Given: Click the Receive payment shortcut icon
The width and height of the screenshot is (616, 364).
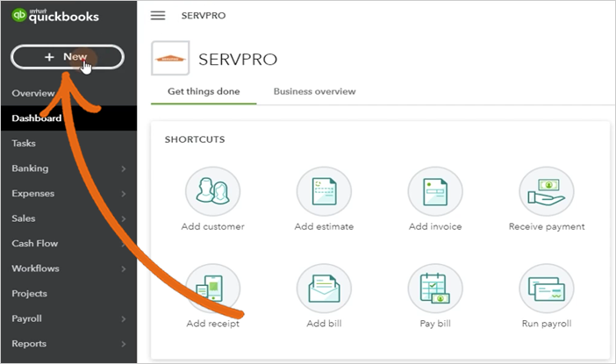Looking at the screenshot, I should [546, 193].
